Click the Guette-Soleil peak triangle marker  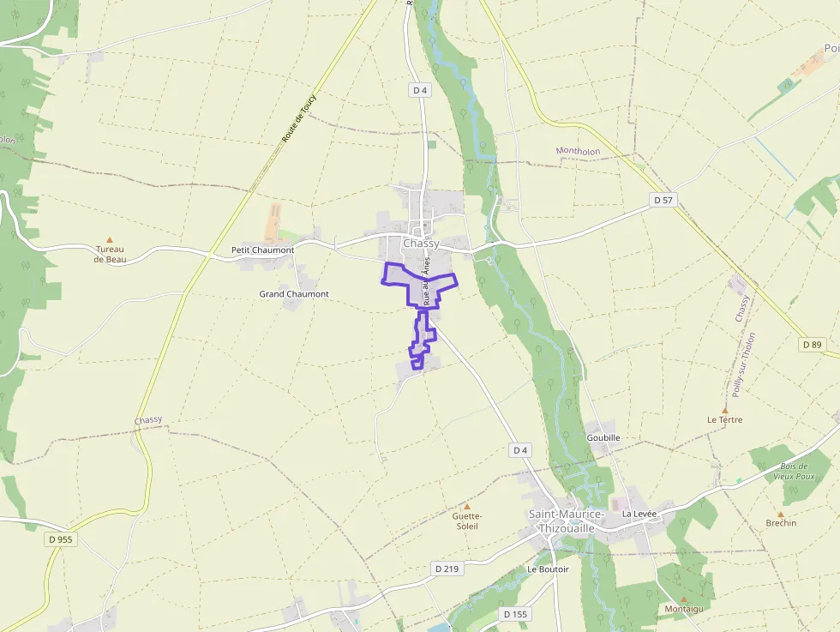(x=466, y=507)
